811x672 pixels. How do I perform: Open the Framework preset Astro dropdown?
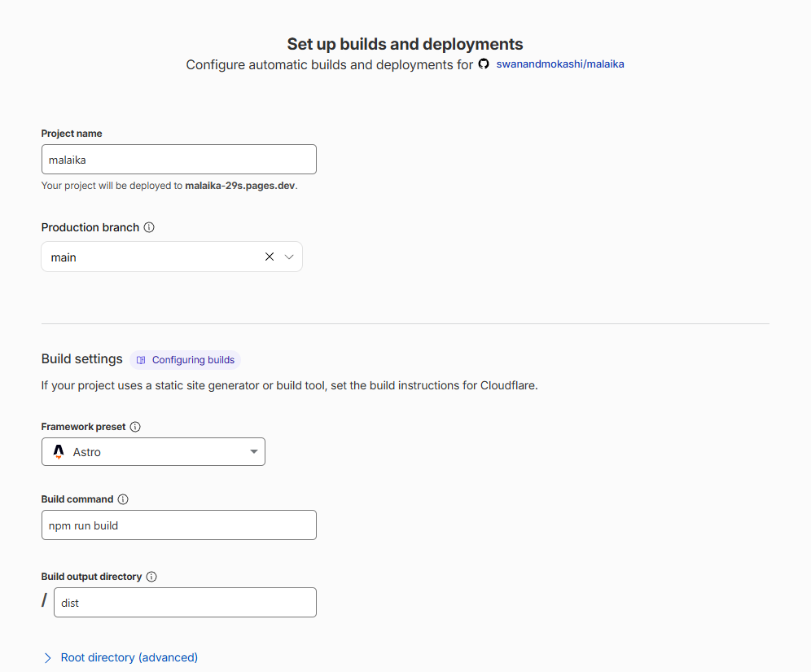(153, 451)
